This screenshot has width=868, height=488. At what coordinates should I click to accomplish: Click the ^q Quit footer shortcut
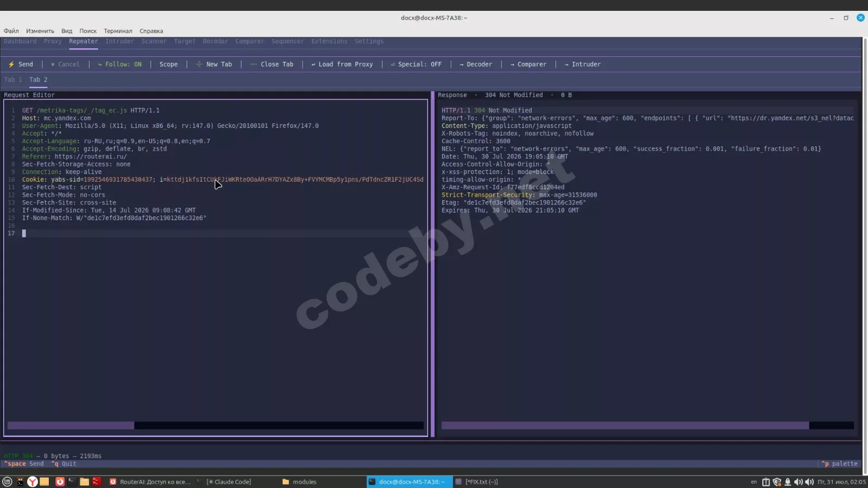(x=63, y=464)
